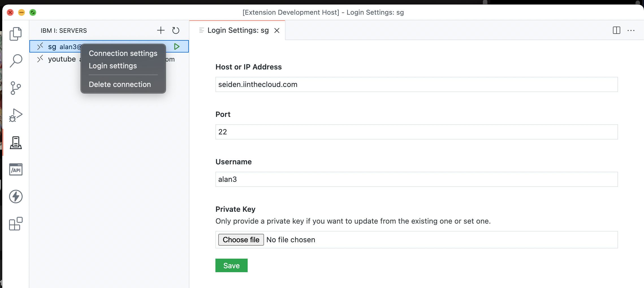Add a new IBM i server connection
This screenshot has width=644, height=288.
coord(160,30)
